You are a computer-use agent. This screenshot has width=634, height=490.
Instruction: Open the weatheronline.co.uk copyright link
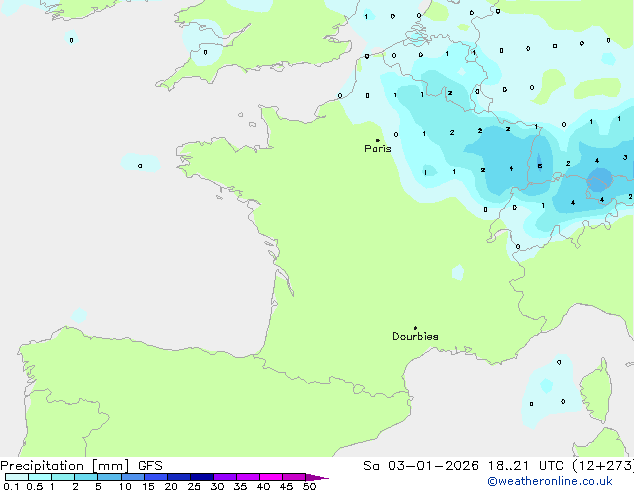coord(549,481)
